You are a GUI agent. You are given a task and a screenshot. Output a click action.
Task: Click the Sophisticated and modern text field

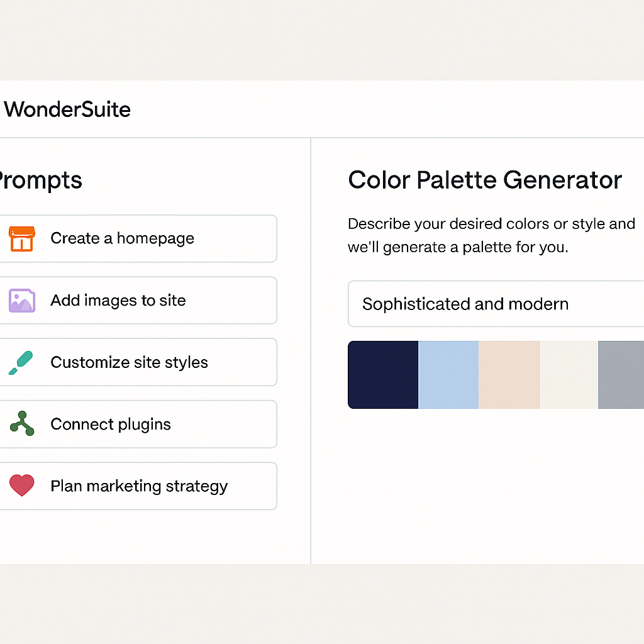pyautogui.click(x=496, y=304)
